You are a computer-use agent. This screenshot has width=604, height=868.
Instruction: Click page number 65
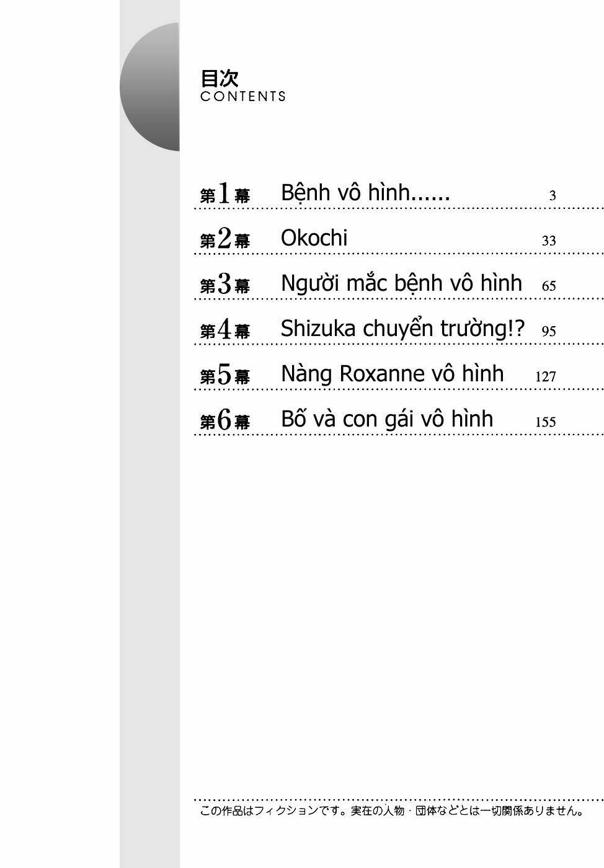tap(548, 286)
